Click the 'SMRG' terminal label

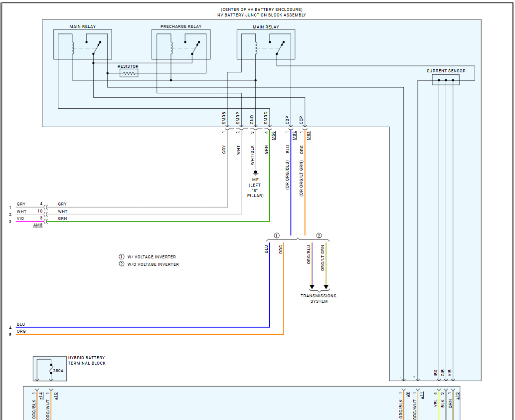(266, 118)
